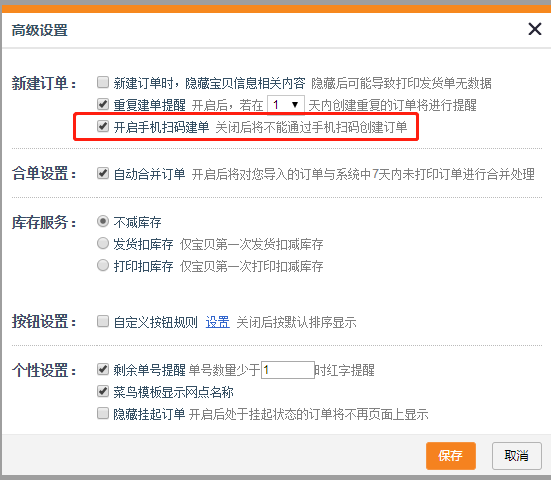Viewport: 551px width, 480px height.
Task: Check 新建订单时隐藏宝贝信息相关内容 checkbox
Action: [103, 82]
